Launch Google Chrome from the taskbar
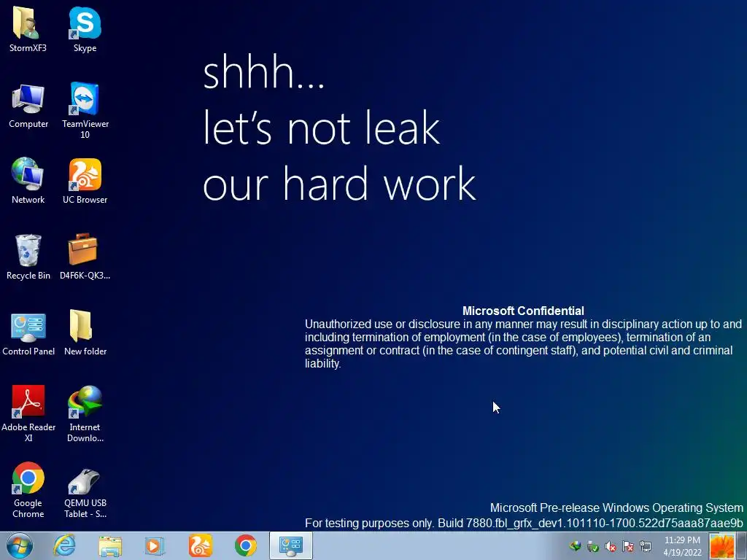Viewport: 747px width, 560px height. 245,545
